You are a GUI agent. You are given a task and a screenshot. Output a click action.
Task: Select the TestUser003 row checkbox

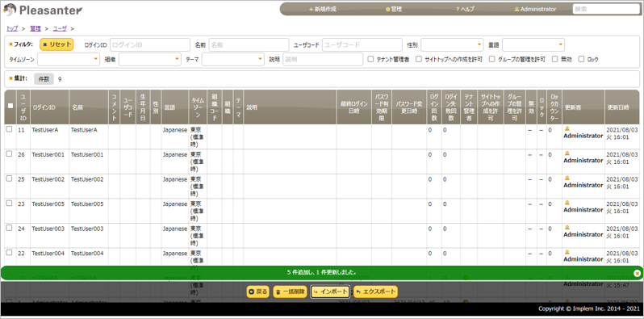tap(9, 228)
